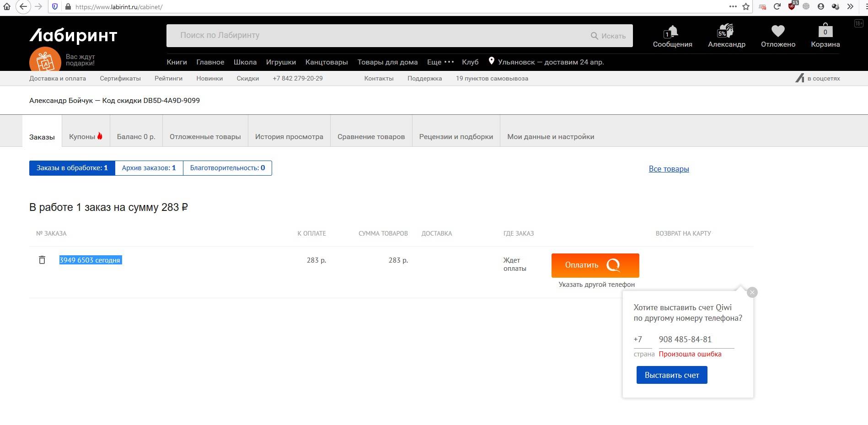Open order 3949 6503 сегодня

(x=90, y=260)
